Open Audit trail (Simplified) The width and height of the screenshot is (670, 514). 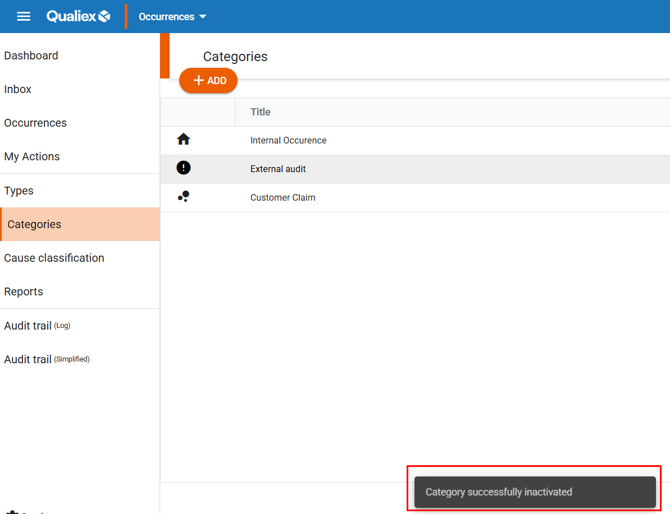coord(46,359)
